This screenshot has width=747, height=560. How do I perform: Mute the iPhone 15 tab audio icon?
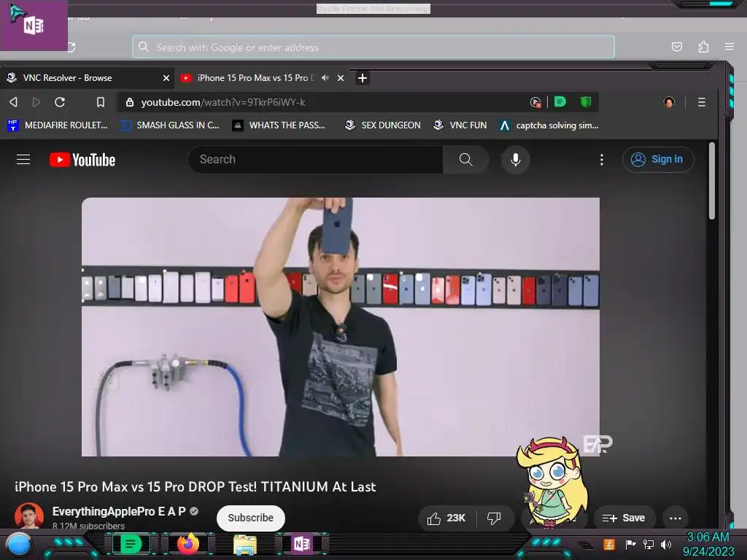[325, 77]
